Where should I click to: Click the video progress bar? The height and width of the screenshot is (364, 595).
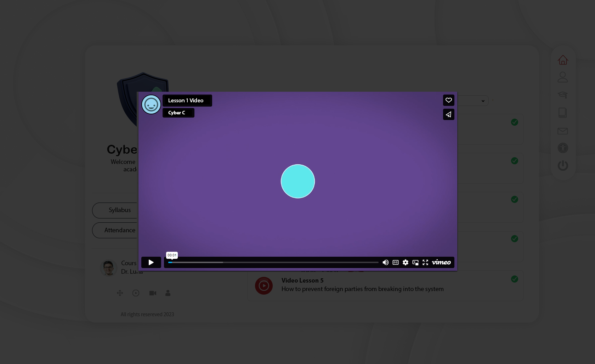coord(273,262)
